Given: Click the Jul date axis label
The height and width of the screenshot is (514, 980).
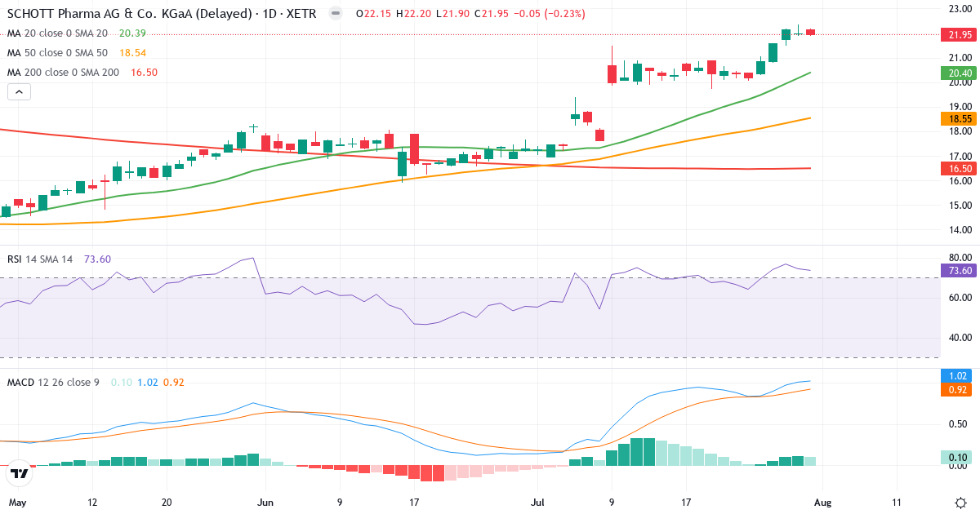Looking at the screenshot, I should (538, 503).
